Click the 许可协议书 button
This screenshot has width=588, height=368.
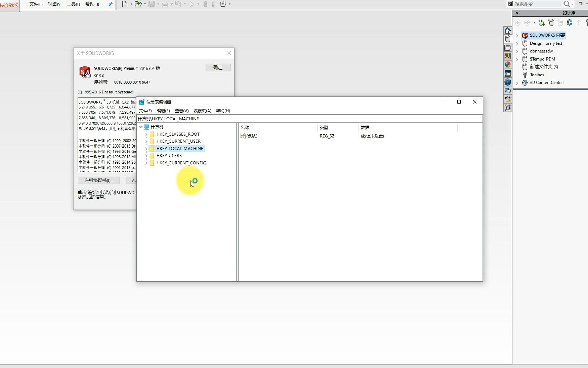tap(99, 180)
